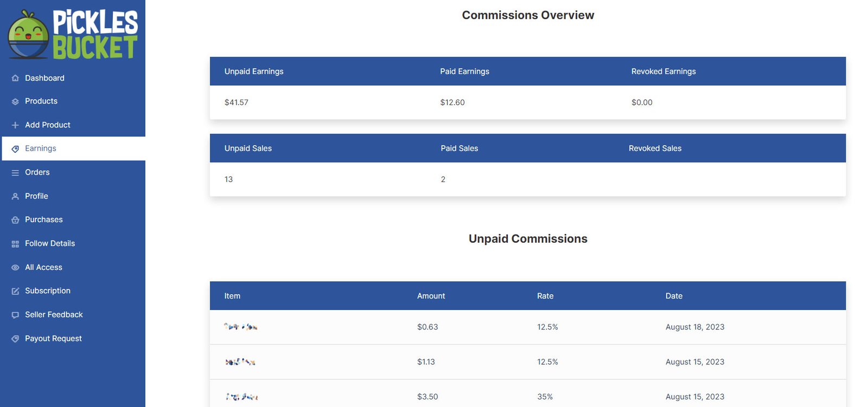Click the Dashboard home icon
This screenshot has width=868, height=407.
[x=15, y=78]
